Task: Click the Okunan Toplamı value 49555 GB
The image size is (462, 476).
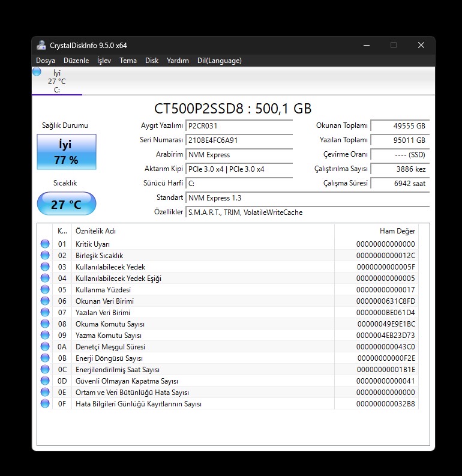Action: coord(400,126)
